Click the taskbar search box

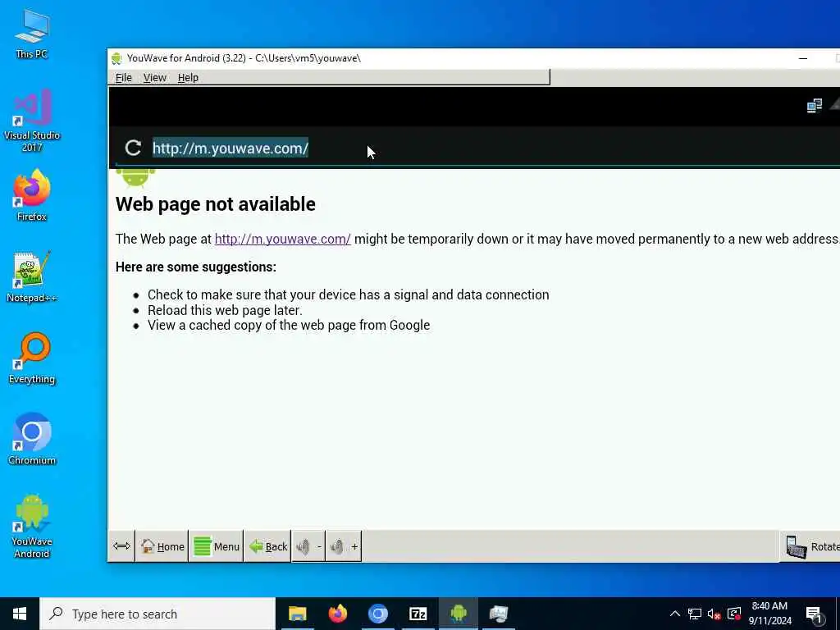[x=157, y=614]
